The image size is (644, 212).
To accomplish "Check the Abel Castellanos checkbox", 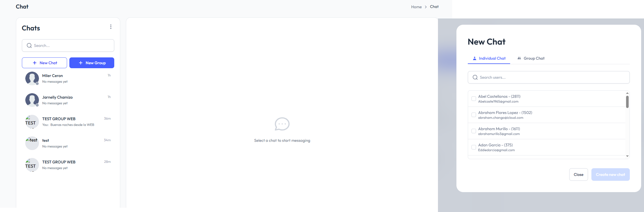I will tap(474, 99).
